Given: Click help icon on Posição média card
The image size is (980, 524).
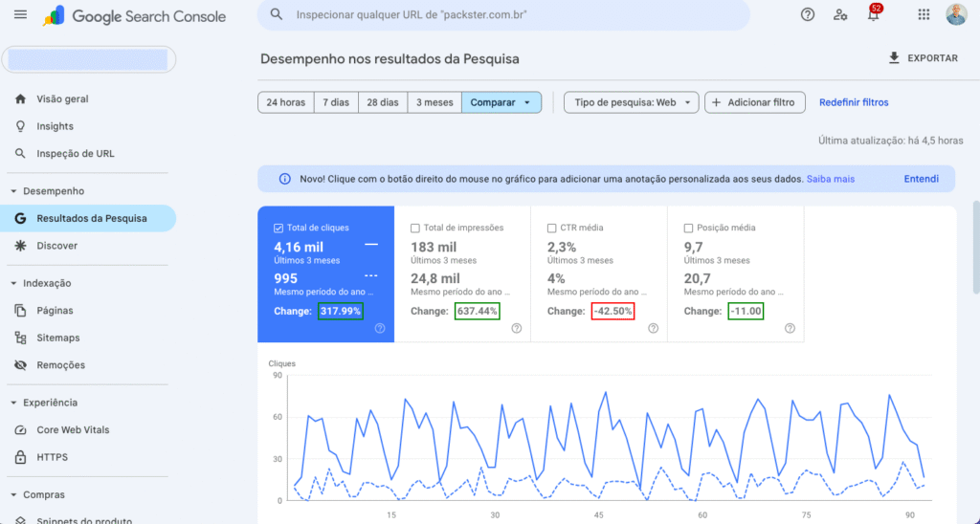Looking at the screenshot, I should coord(790,328).
